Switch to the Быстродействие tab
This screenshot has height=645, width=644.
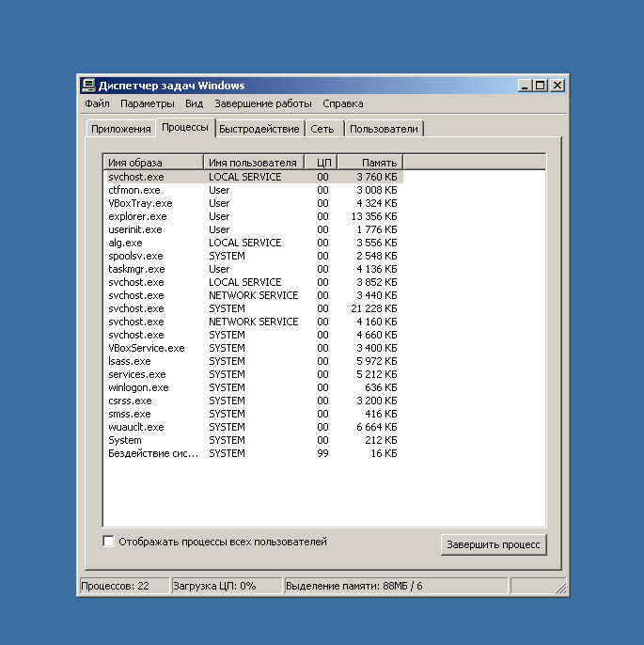[259, 129]
